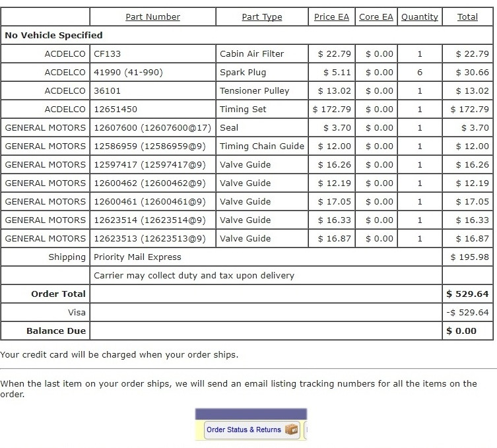
Task: Click the Price EA header link
Action: 331,16
